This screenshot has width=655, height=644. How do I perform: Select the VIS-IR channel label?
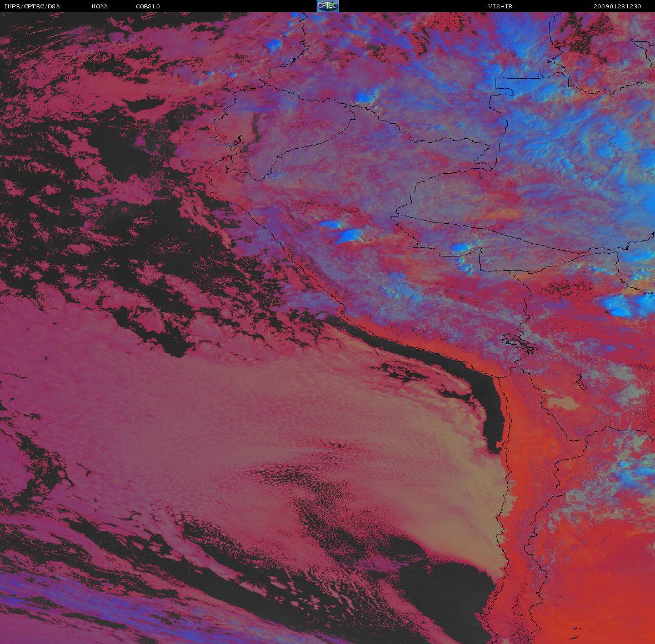[x=500, y=6]
